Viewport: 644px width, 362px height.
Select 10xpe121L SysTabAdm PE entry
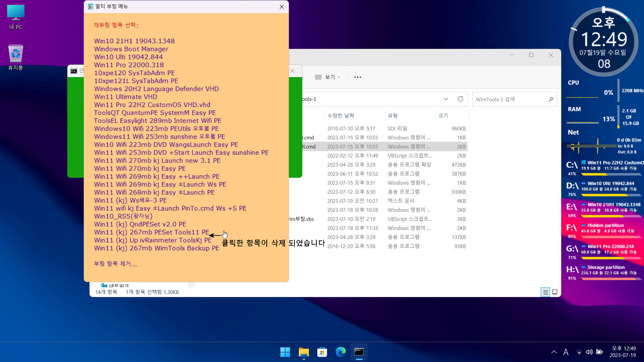tap(136, 81)
